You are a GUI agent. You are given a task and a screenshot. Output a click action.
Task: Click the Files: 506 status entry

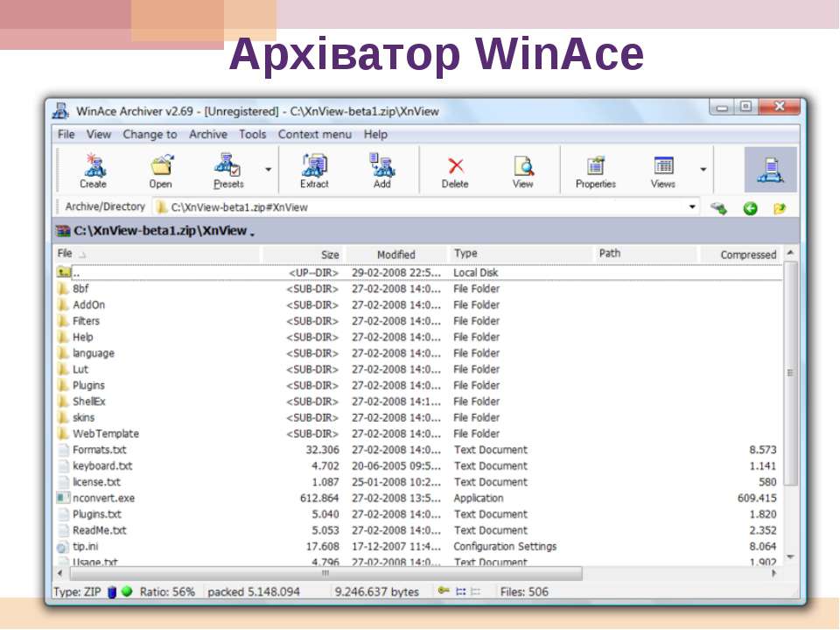click(524, 592)
